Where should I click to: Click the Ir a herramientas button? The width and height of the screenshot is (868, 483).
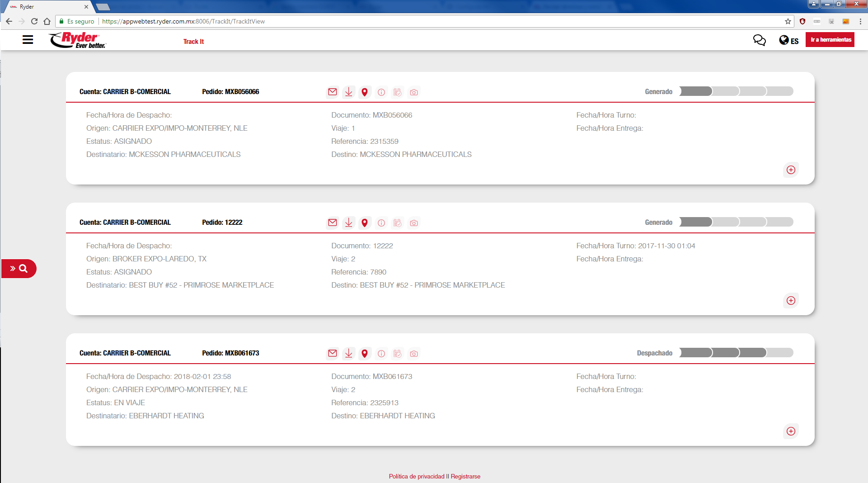tap(830, 40)
